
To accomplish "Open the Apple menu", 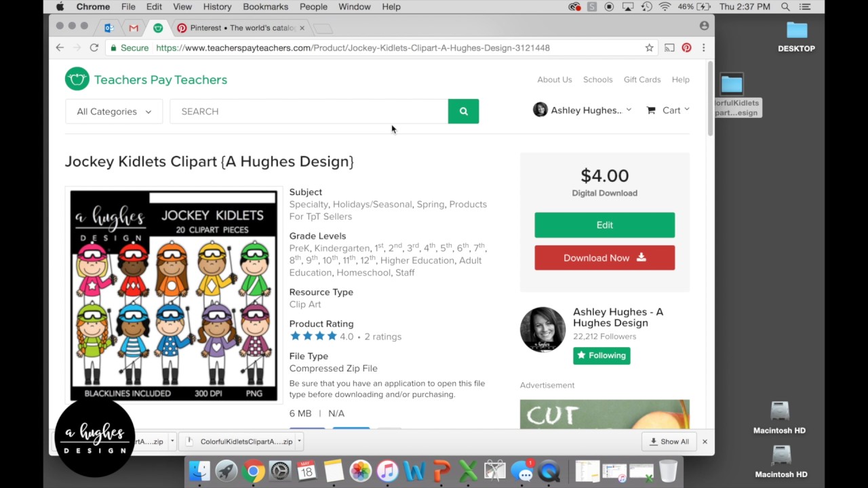I will [x=60, y=7].
